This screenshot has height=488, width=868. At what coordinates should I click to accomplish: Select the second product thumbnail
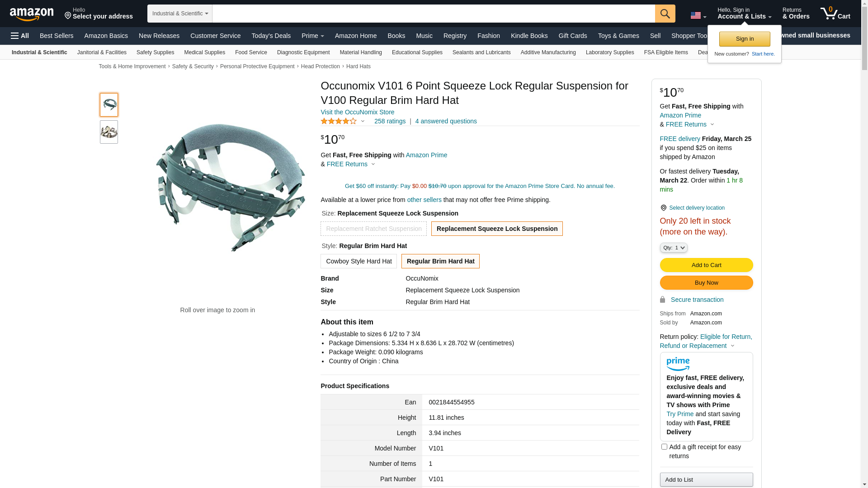click(x=109, y=132)
